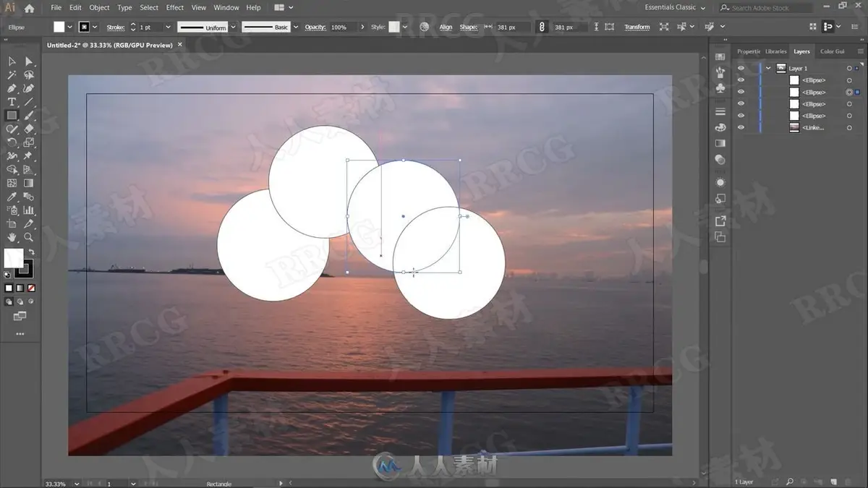This screenshot has height=488, width=868.
Task: Click the Transform link
Action: coord(637,27)
